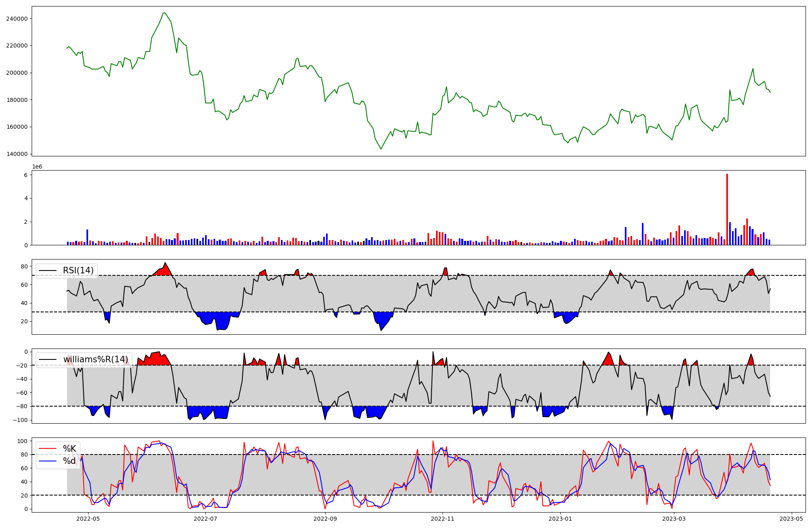Click the red %K line sample in legend
This screenshot has height=528, width=812.
tap(48, 449)
